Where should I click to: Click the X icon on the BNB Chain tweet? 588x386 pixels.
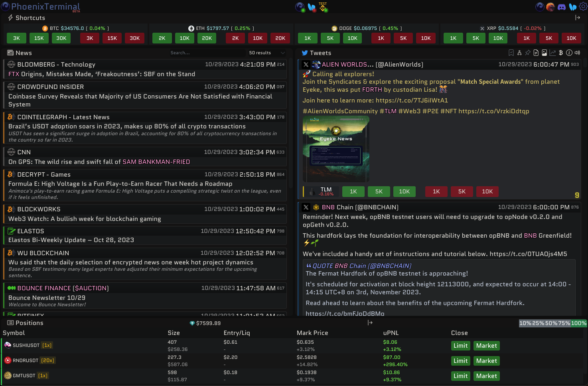point(306,207)
